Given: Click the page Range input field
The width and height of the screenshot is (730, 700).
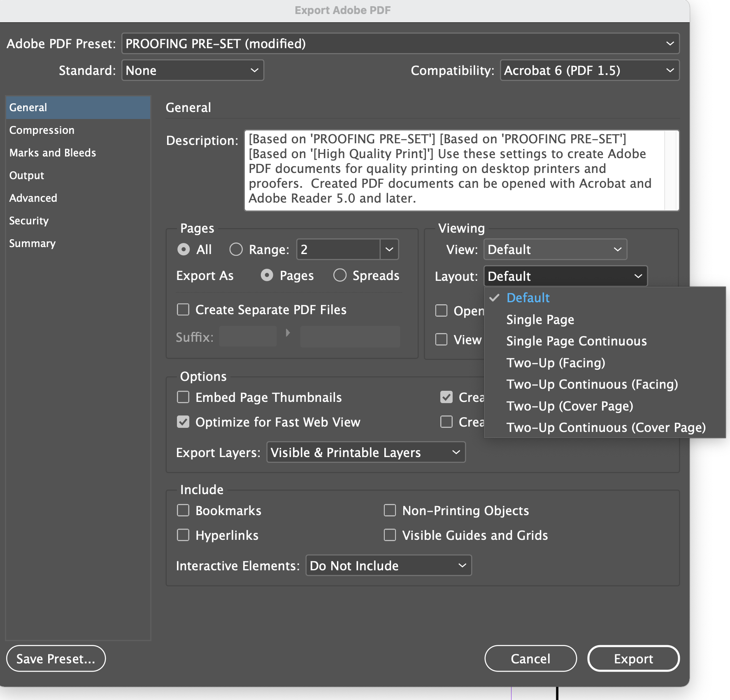Looking at the screenshot, I should pos(337,249).
